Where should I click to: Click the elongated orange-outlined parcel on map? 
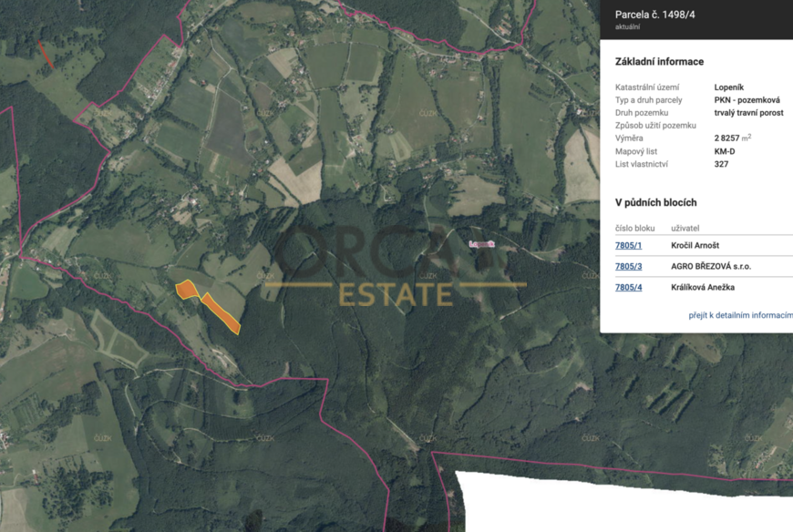[x=222, y=313]
